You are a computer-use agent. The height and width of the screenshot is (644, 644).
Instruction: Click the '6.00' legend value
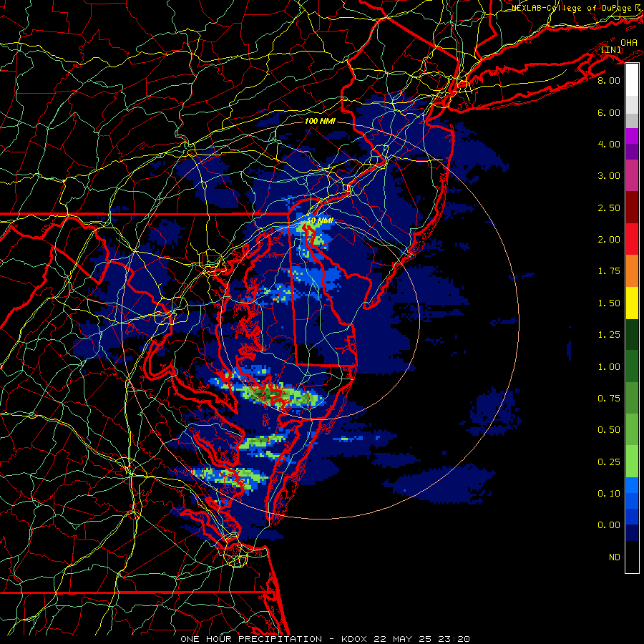pyautogui.click(x=609, y=112)
